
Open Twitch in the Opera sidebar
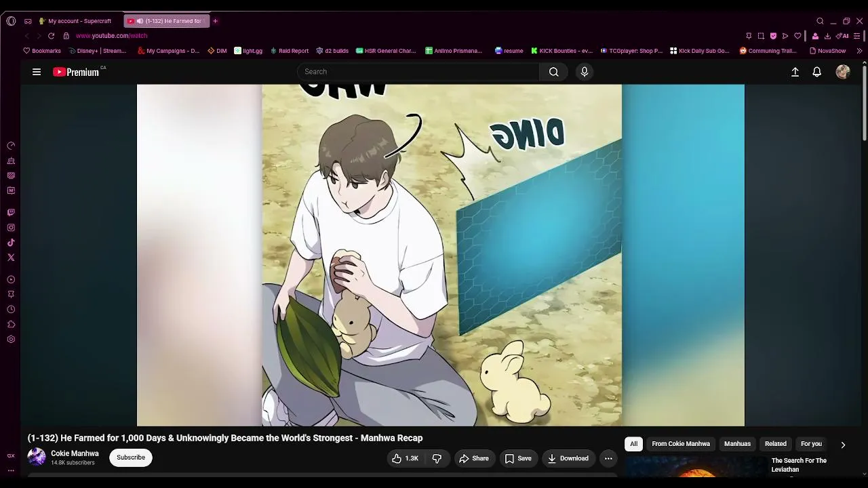[x=11, y=213]
